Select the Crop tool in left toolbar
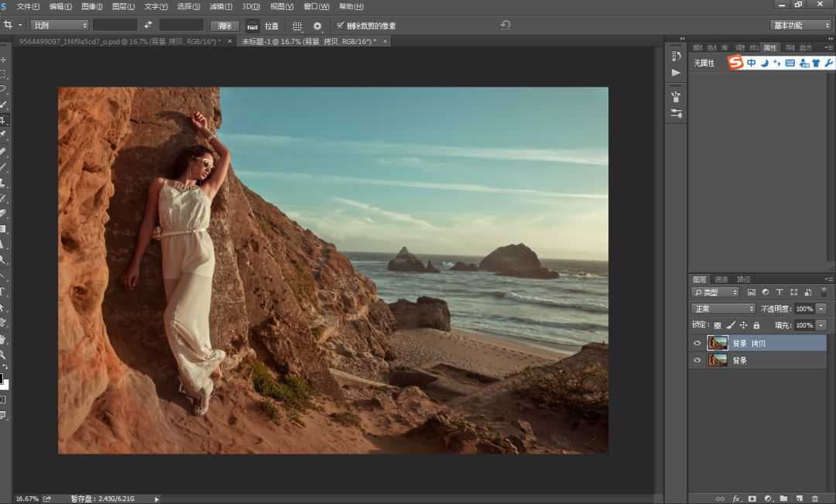The image size is (836, 504). (3, 120)
